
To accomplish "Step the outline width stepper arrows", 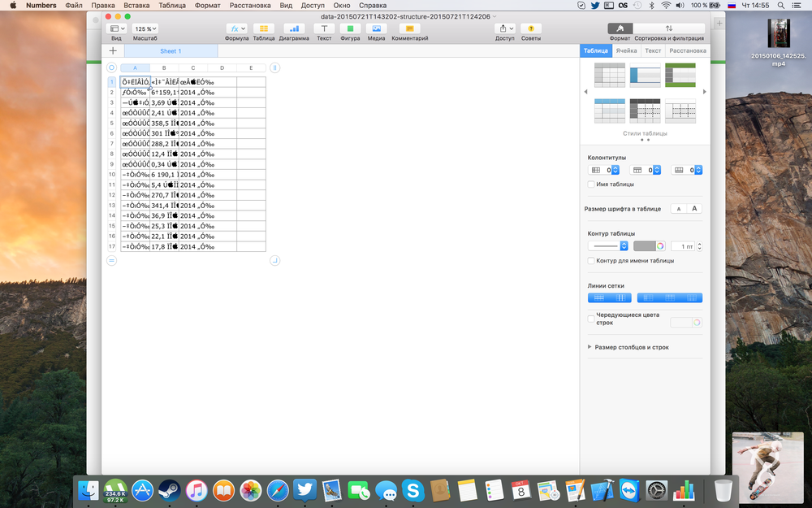I will coord(700,246).
